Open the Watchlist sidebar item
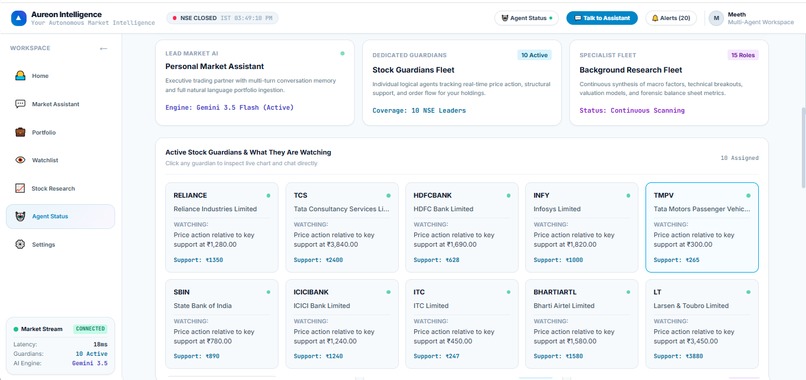Viewport: 806px width, 380px height. tap(60, 160)
